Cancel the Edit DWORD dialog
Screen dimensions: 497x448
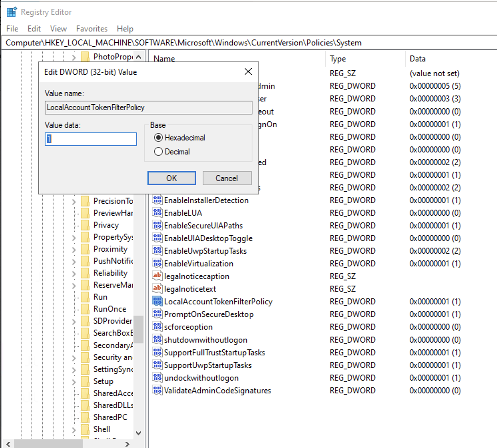click(x=227, y=178)
